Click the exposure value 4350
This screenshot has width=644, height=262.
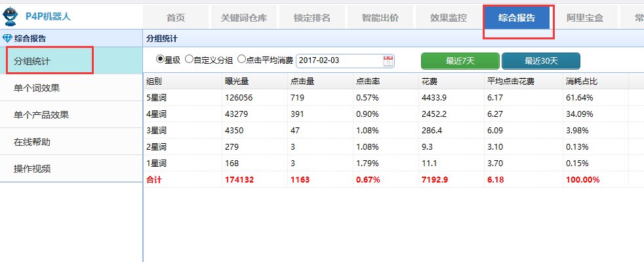[235, 131]
